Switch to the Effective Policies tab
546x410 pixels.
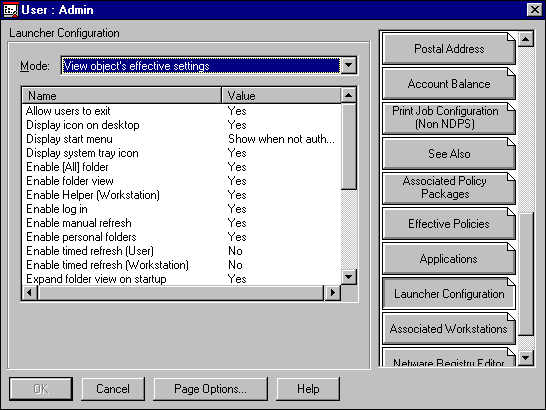(449, 224)
